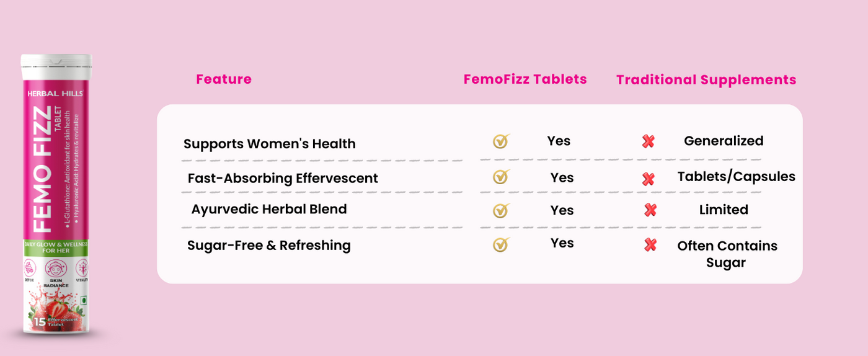
Task: Click the Fast-Absorbing Effervescent label
Action: 283,178
